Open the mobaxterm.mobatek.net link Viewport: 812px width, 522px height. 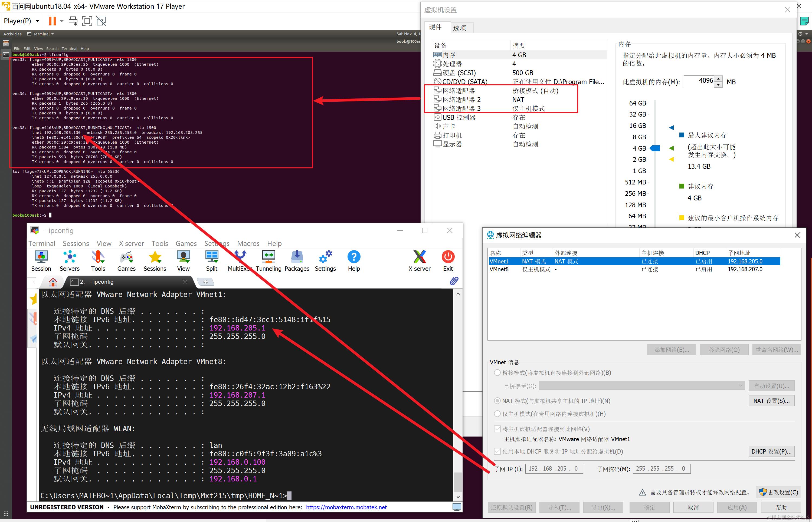[x=346, y=507]
